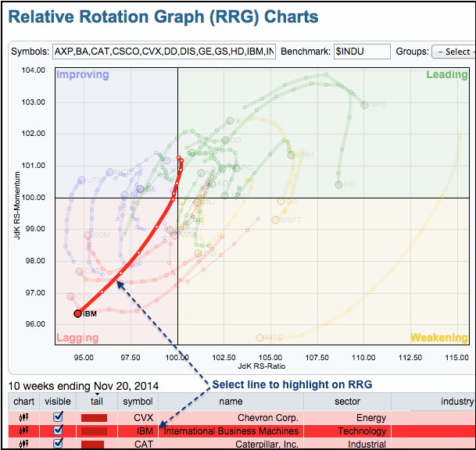Uncheck the visible box for IBM
This screenshot has width=476, height=450.
click(x=56, y=431)
